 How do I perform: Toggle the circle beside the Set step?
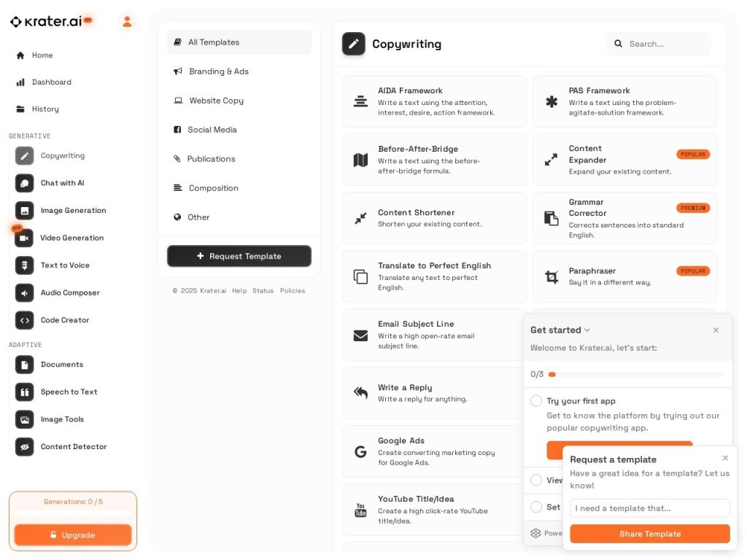click(x=536, y=507)
